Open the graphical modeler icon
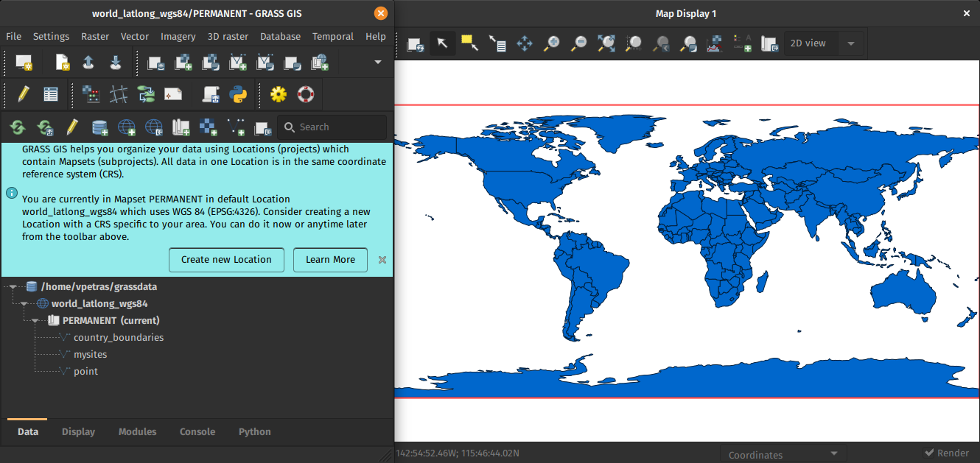The height and width of the screenshot is (463, 980). (146, 94)
